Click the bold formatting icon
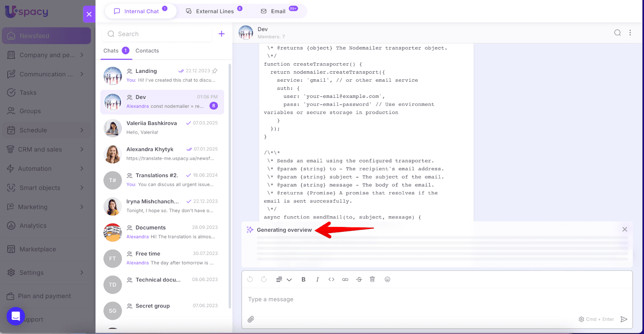 (x=303, y=279)
